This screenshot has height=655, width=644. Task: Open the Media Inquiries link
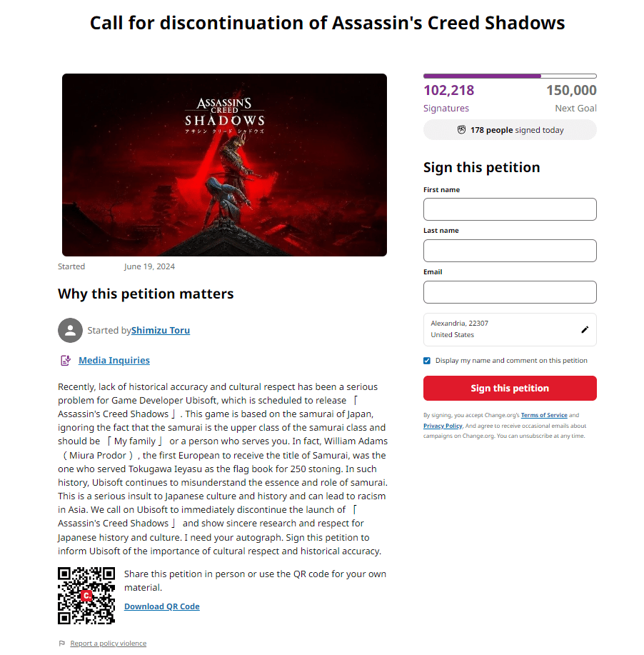[114, 361]
